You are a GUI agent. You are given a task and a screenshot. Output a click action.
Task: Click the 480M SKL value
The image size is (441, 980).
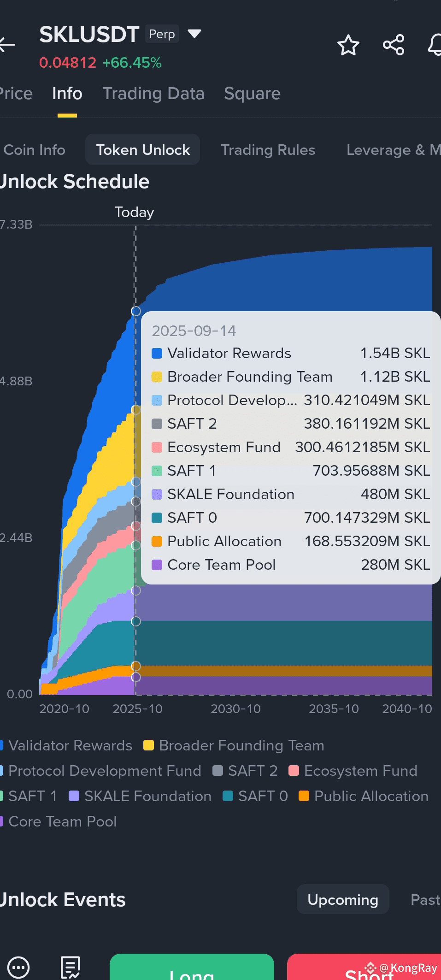pos(395,495)
